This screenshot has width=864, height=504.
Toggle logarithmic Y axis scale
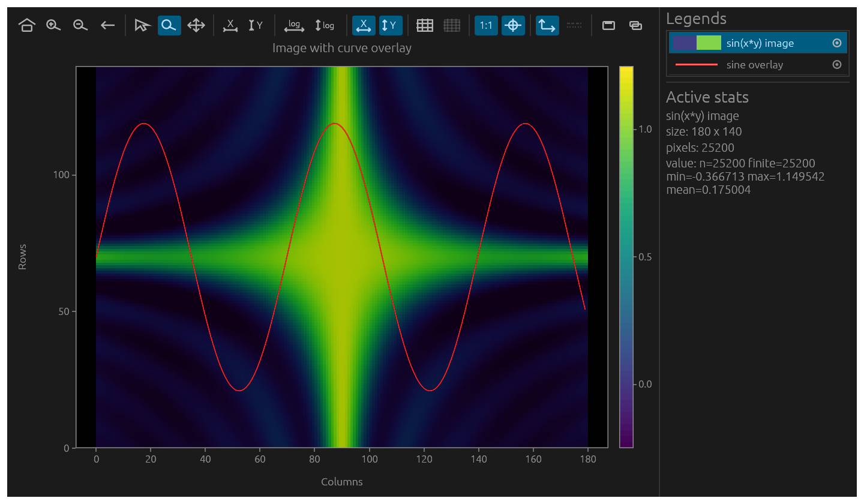point(325,25)
